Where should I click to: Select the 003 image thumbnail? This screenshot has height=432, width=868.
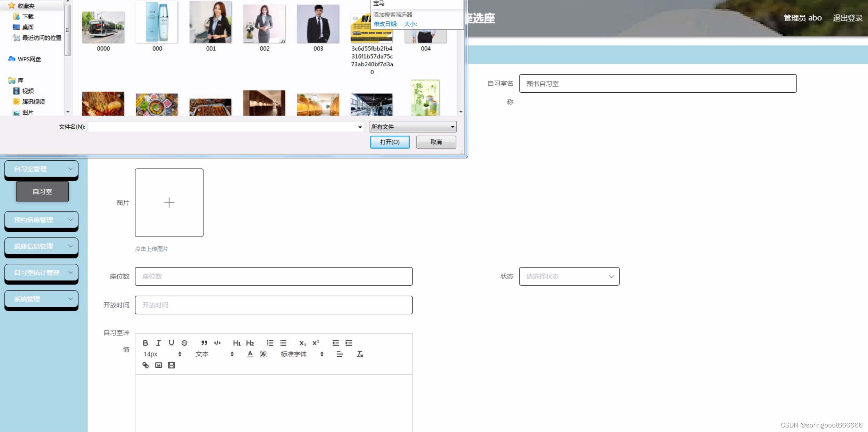click(x=318, y=24)
